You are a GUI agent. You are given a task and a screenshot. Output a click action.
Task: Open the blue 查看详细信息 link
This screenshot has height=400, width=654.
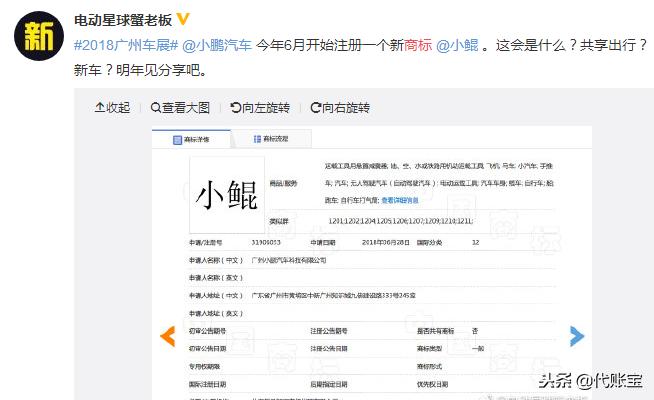tap(400, 201)
